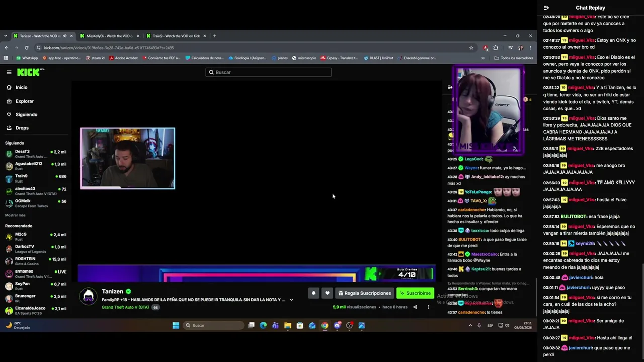This screenshot has width=644, height=362.
Task: Open the Adobe Acrobat bookmark
Action: click(x=123, y=58)
